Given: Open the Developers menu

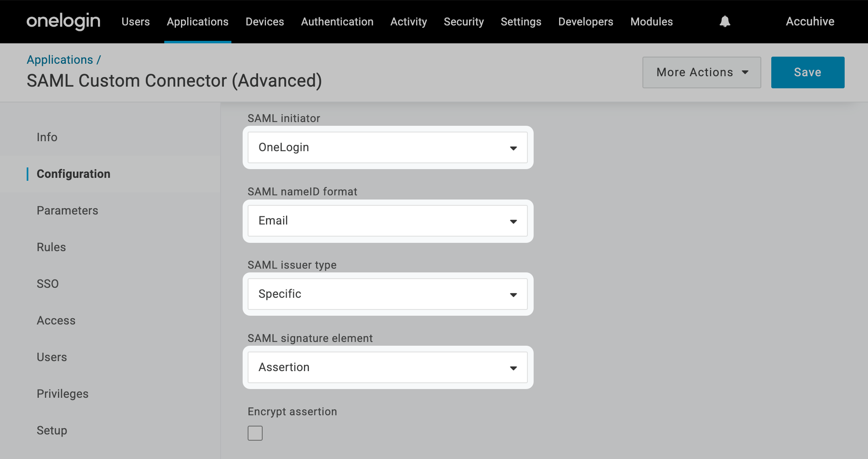Looking at the screenshot, I should (585, 22).
